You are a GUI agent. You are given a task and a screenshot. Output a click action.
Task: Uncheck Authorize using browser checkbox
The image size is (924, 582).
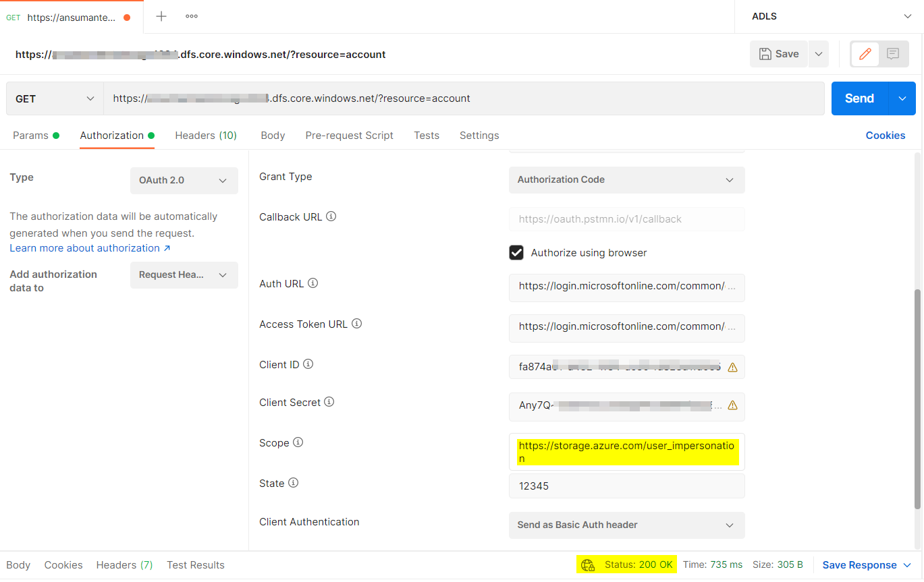point(516,253)
